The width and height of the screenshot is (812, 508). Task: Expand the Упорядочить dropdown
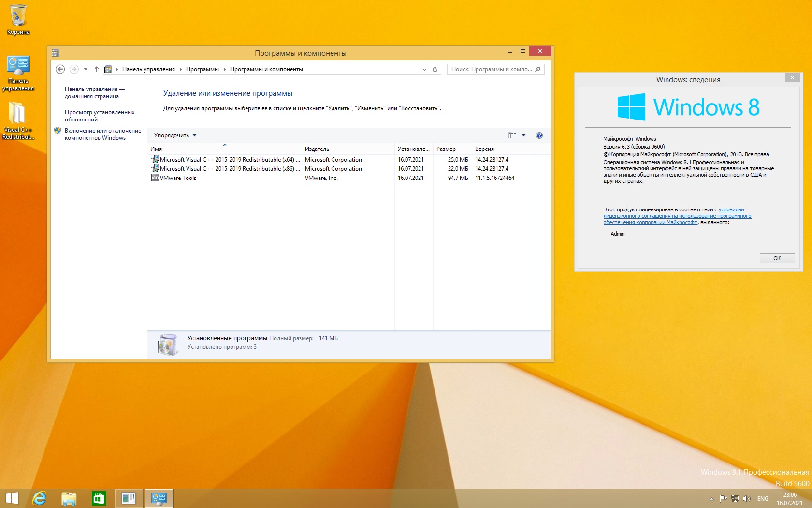(x=175, y=135)
